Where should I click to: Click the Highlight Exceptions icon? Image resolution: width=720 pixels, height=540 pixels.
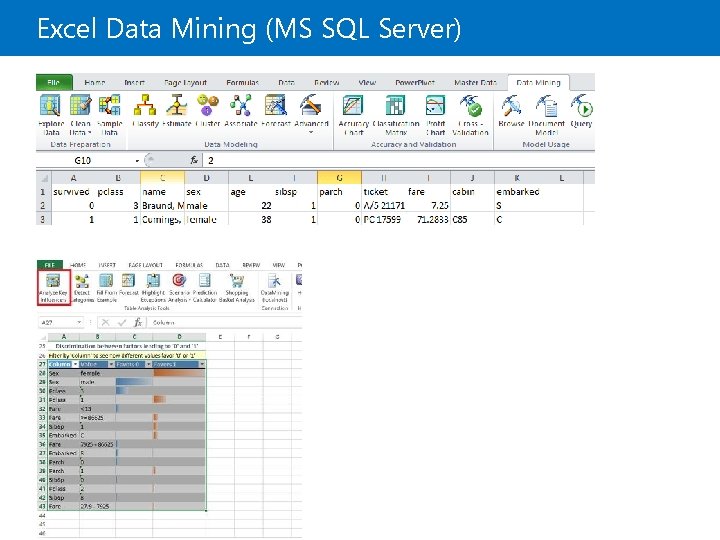[x=153, y=287]
